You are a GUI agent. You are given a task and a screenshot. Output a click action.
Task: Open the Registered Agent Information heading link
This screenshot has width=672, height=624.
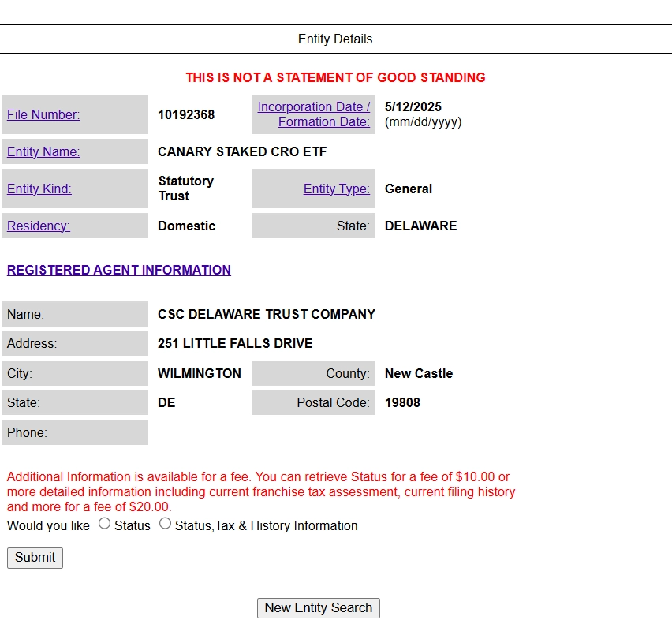pyautogui.click(x=119, y=270)
